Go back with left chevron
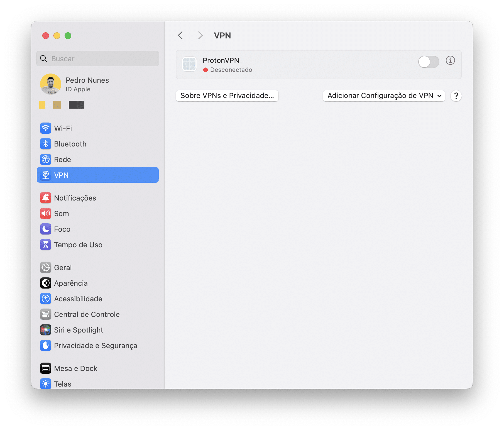Viewport: 504px width, 430px height. coord(180,35)
